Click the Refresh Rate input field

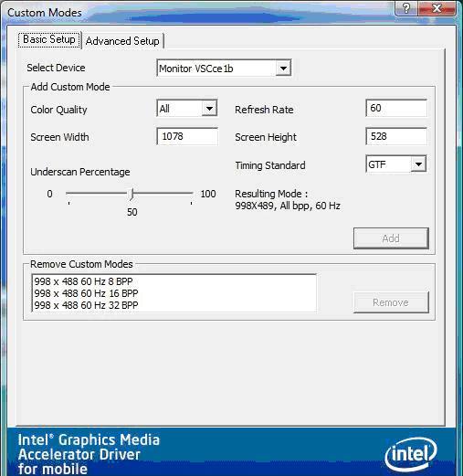pos(396,108)
